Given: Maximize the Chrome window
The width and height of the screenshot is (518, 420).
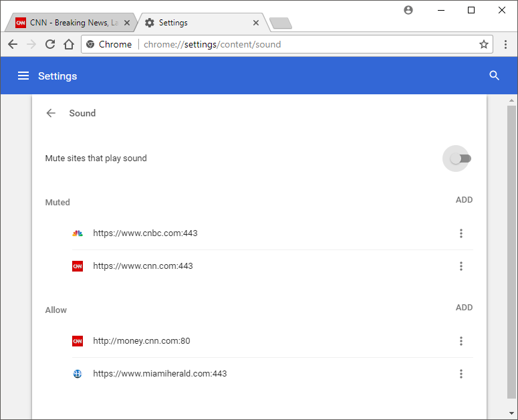Looking at the screenshot, I should point(471,10).
